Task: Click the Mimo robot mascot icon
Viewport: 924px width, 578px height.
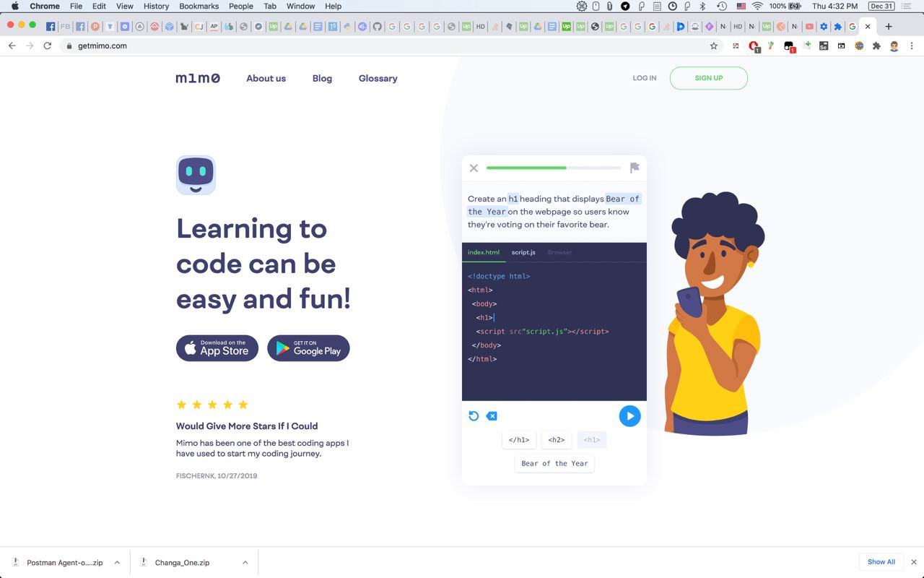Action: pos(196,175)
